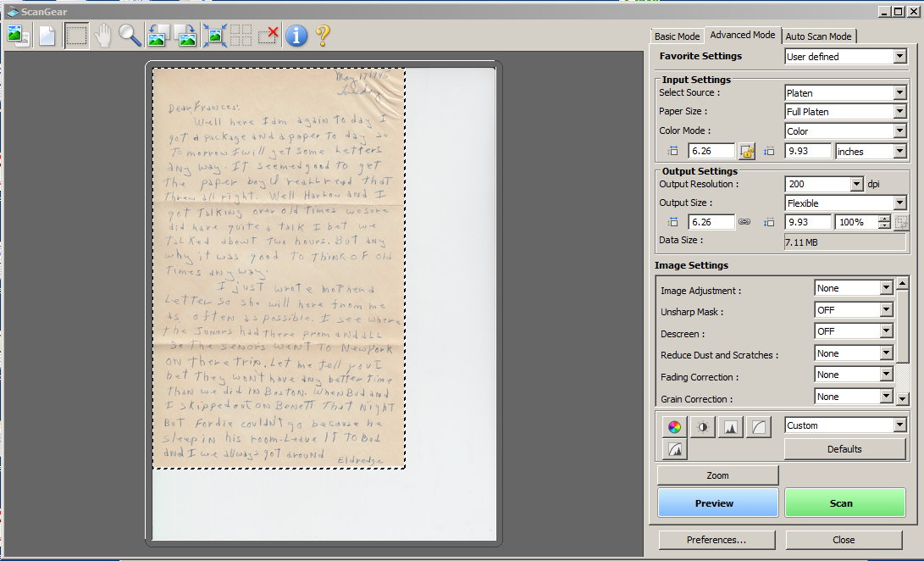Rotate the preview image left
This screenshot has height=561, width=924.
[x=158, y=36]
